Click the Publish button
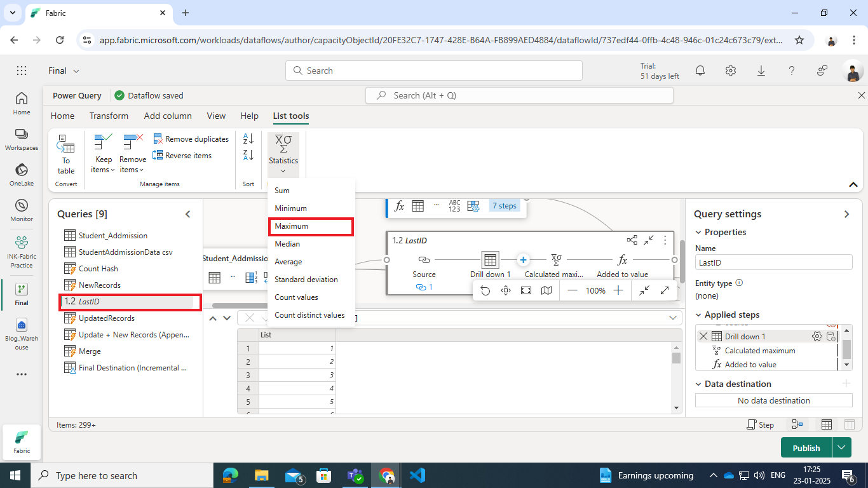868x488 pixels. tap(806, 448)
